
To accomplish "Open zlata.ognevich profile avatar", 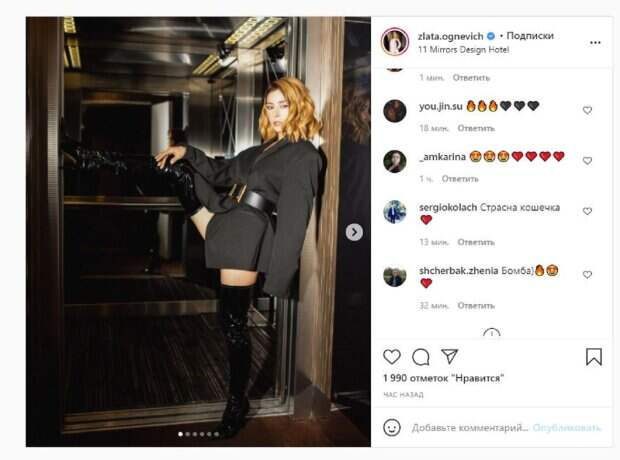I will click(x=395, y=42).
